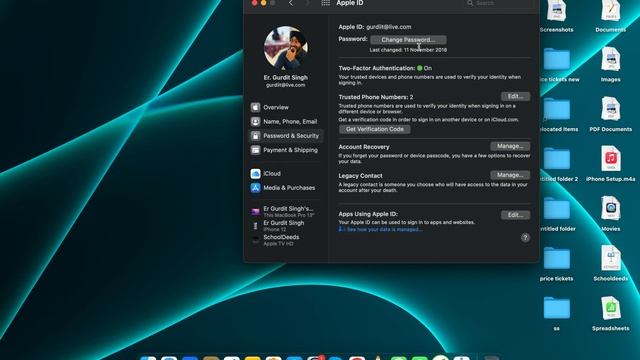Click the forward chevron in the toolbar
The width and height of the screenshot is (640, 360).
(307, 3)
